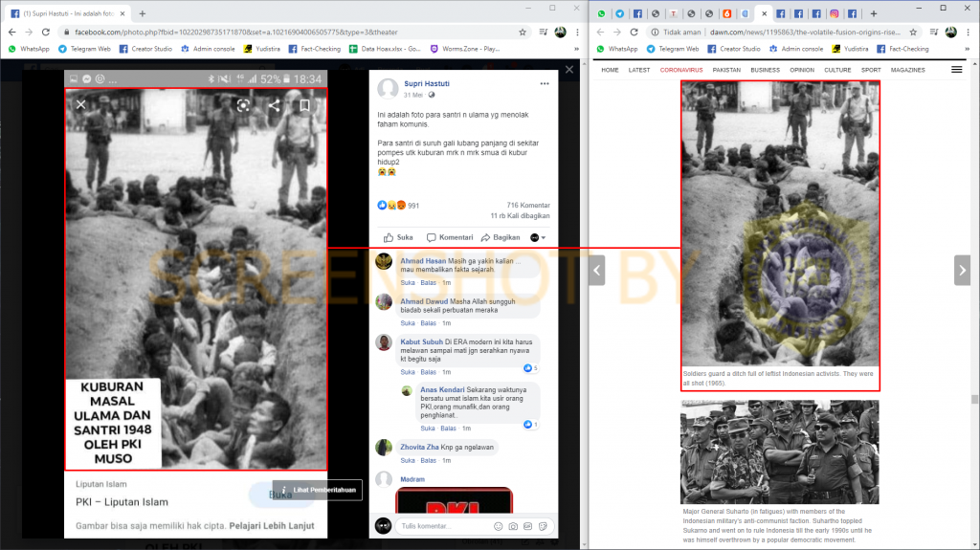This screenshot has height=550, width=980.
Task: Expand the profile selector next to Bagikan
Action: [x=539, y=237]
